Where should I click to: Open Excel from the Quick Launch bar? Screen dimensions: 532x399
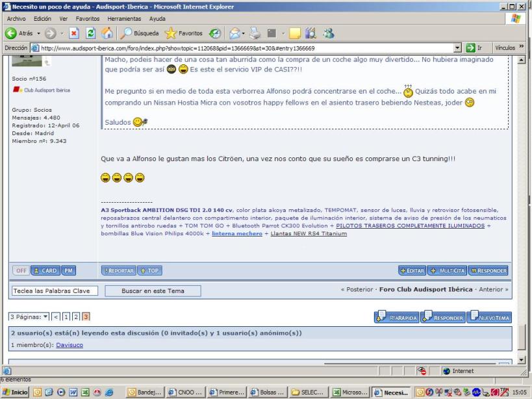[x=85, y=393]
